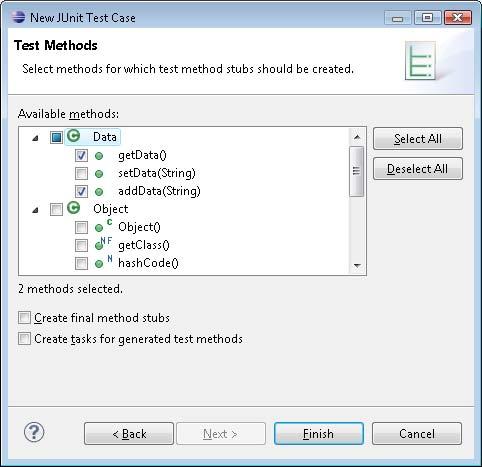Go to previous page with Back
Viewport: 482px width, 467px height.
tap(129, 434)
